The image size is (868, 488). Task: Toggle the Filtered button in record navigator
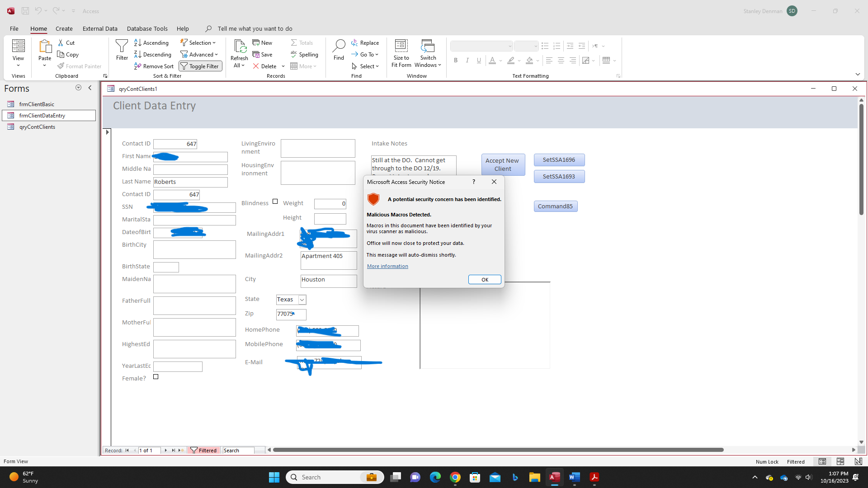coord(204,450)
